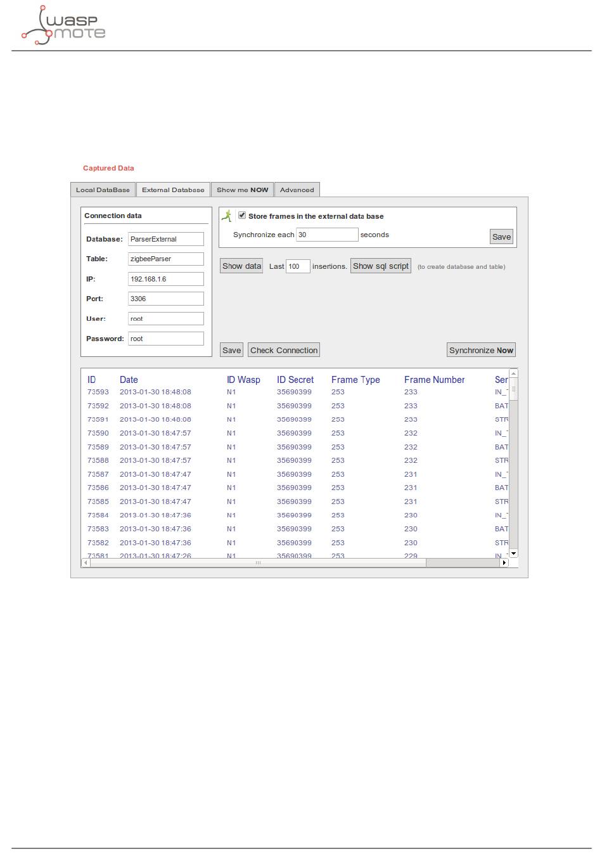Click the Waspmote logo

click(63, 25)
